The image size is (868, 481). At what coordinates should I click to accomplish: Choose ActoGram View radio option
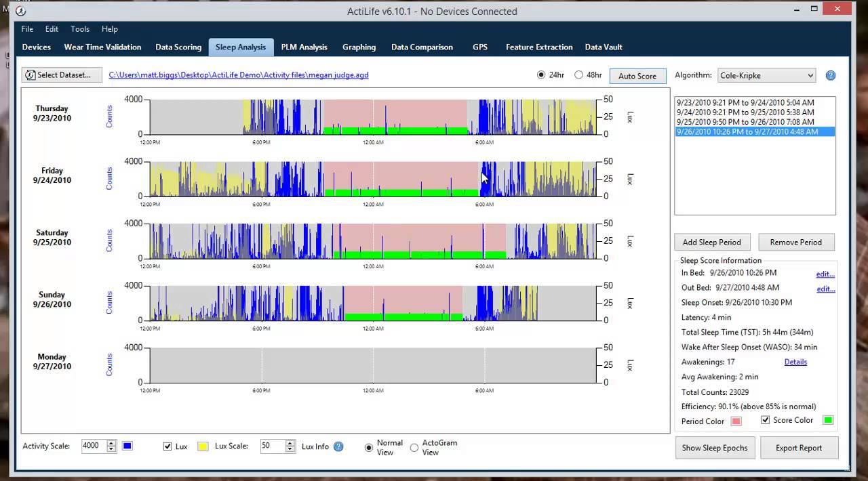[414, 447]
